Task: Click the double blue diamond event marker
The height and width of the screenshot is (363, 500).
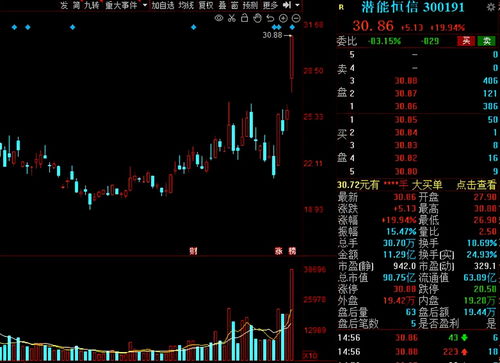Action: pyautogui.click(x=276, y=27)
